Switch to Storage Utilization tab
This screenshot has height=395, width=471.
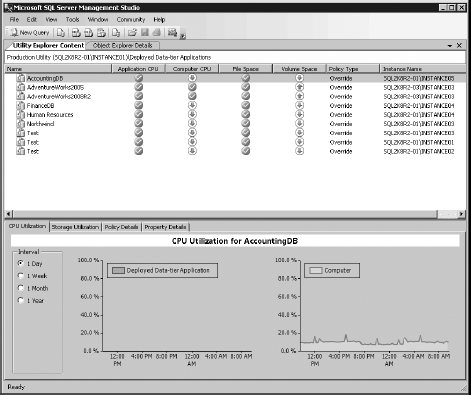point(75,227)
